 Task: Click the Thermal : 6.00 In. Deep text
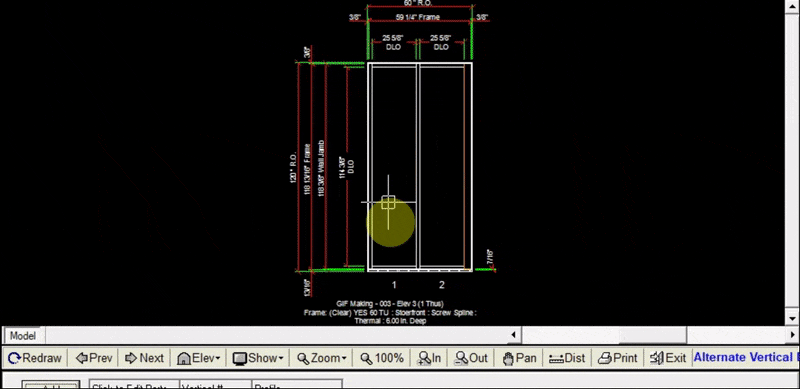pos(390,321)
